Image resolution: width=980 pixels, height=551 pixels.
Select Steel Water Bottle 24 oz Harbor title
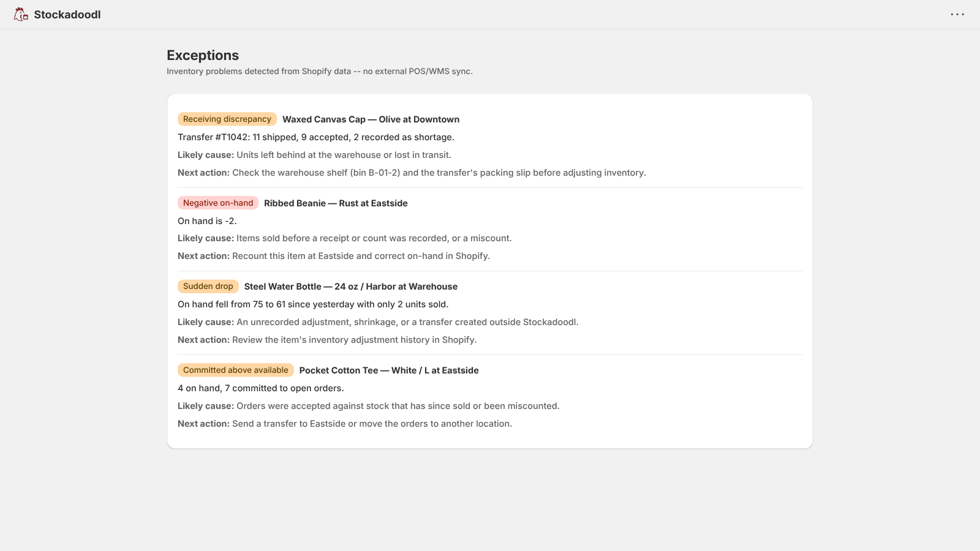pyautogui.click(x=351, y=287)
